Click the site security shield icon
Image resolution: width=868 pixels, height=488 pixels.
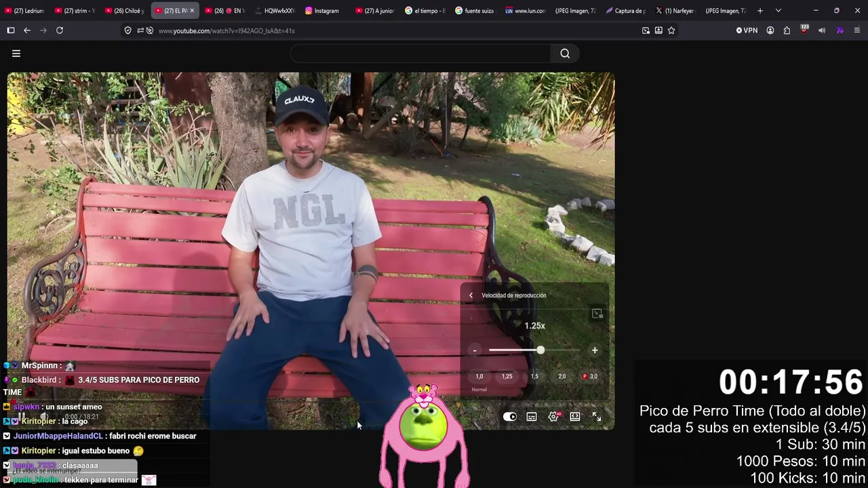(127, 30)
